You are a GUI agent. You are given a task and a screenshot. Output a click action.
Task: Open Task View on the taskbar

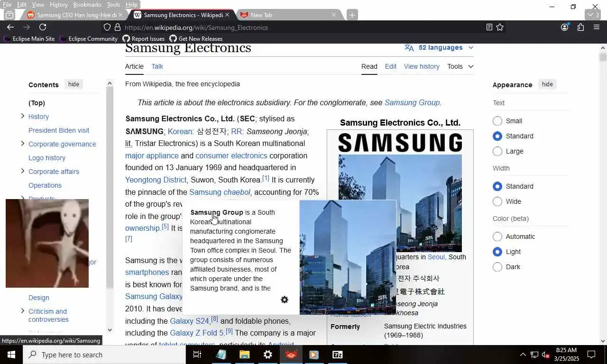pyautogui.click(x=197, y=355)
